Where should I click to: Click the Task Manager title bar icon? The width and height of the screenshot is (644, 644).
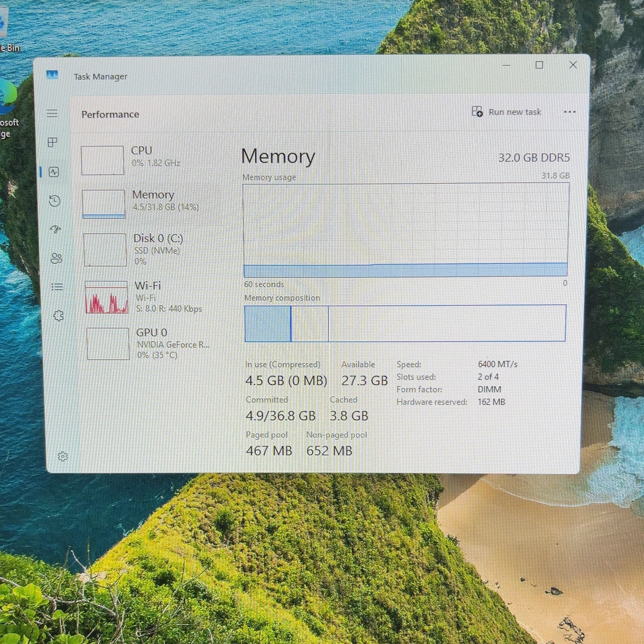pyautogui.click(x=52, y=75)
